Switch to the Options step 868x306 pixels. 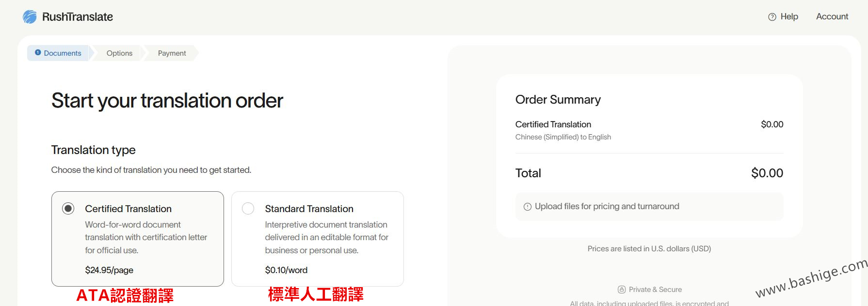(119, 53)
